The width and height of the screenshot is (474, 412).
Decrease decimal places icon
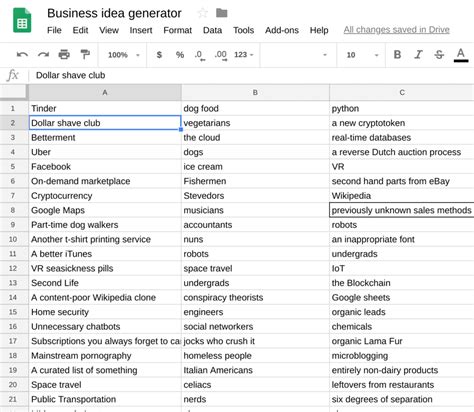199,55
